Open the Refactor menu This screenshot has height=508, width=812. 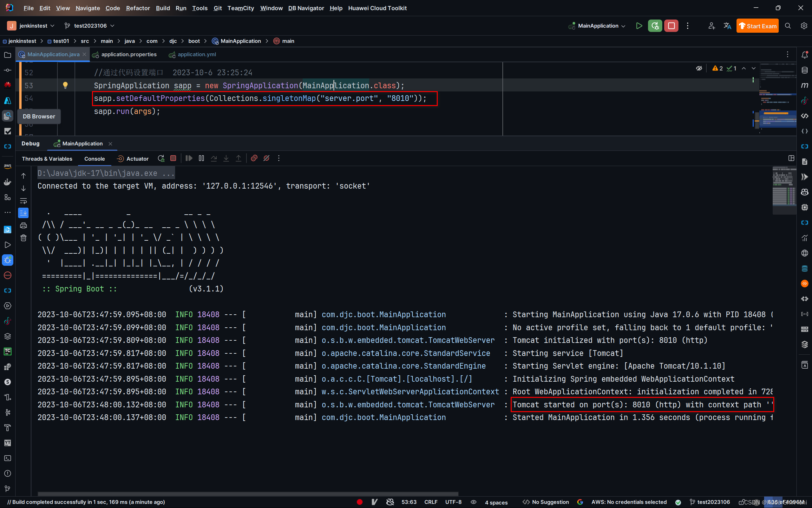click(x=138, y=8)
